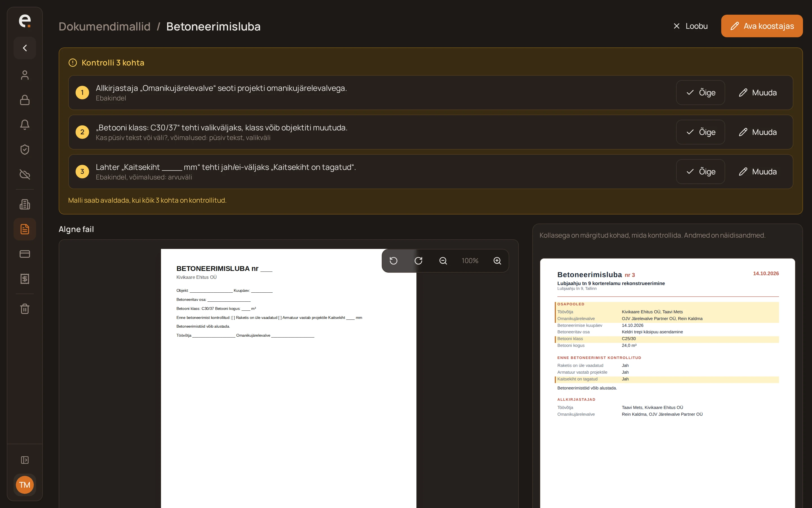Open the building icon in sidebar
The width and height of the screenshot is (812, 508).
point(25,204)
